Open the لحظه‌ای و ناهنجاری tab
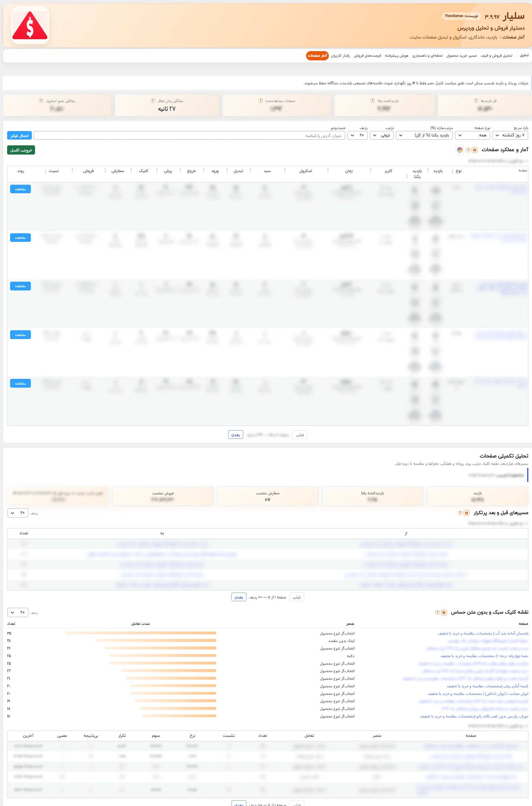The image size is (532, 806). click(x=427, y=55)
